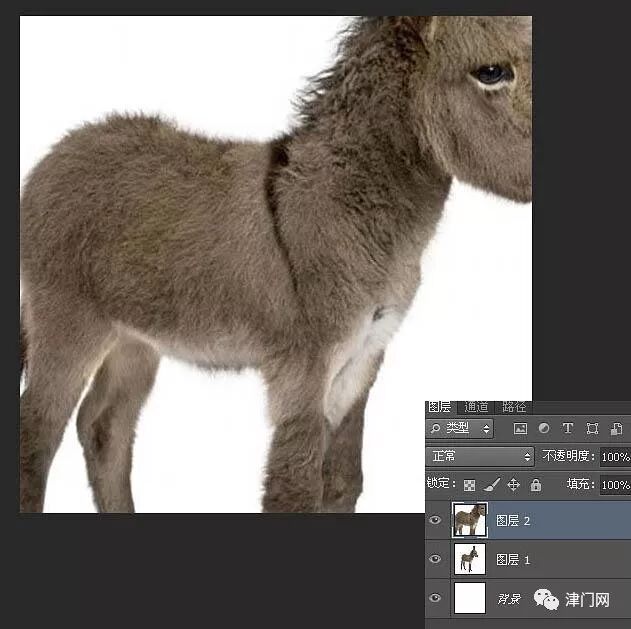Switch to the 通道 tab
Viewport: 631px width, 629px height.
pyautogui.click(x=476, y=407)
